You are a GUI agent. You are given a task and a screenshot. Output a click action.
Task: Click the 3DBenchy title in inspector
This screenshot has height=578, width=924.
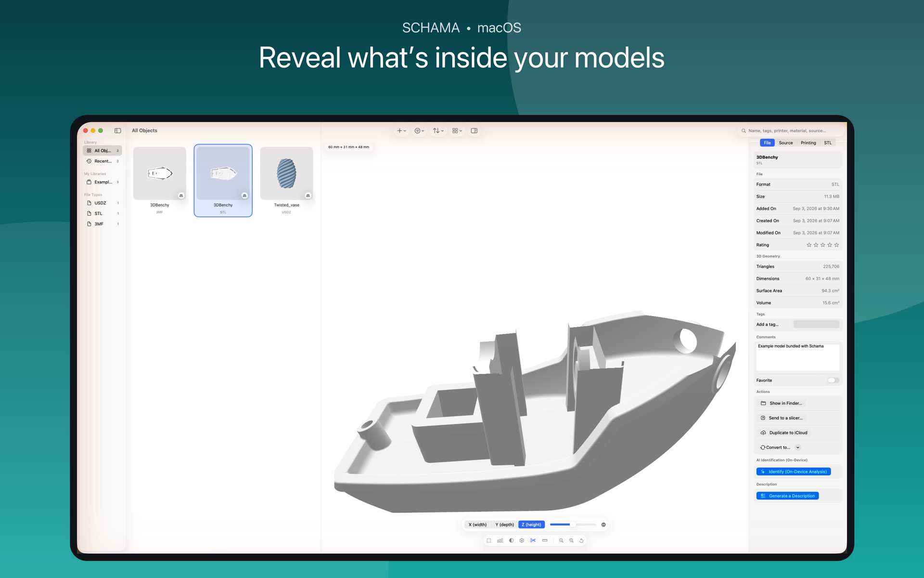(767, 157)
